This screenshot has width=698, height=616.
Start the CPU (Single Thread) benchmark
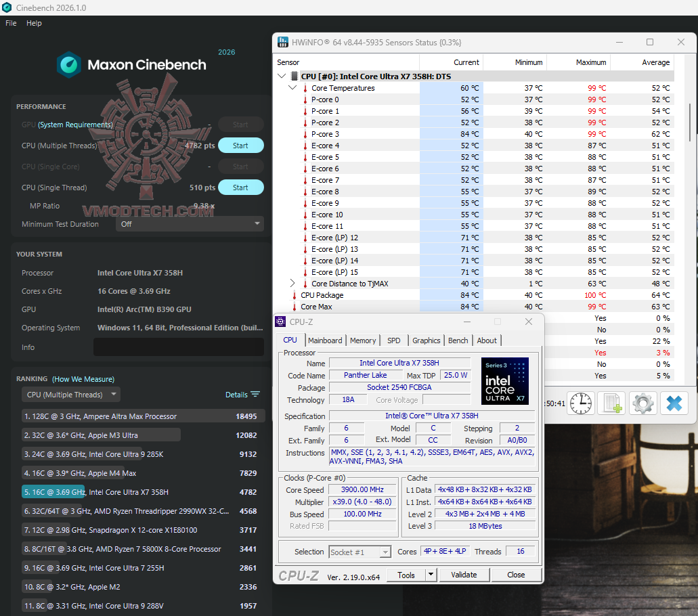click(240, 188)
